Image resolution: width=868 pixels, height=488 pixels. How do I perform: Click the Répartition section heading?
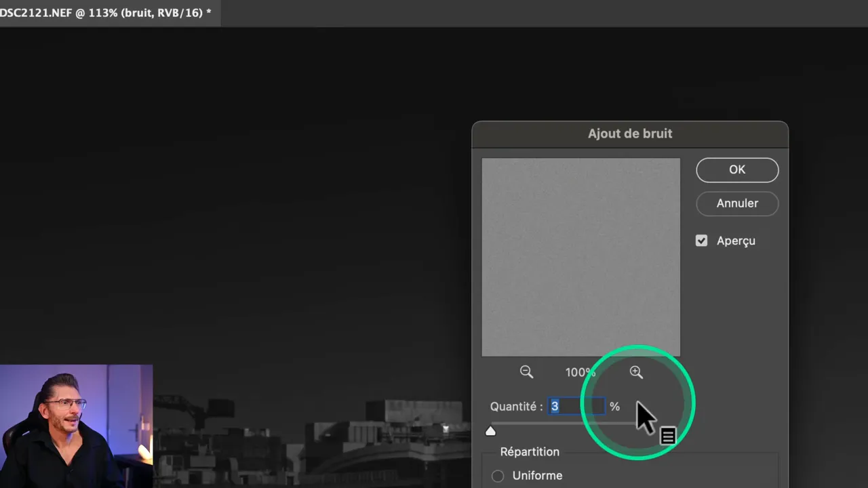(530, 451)
